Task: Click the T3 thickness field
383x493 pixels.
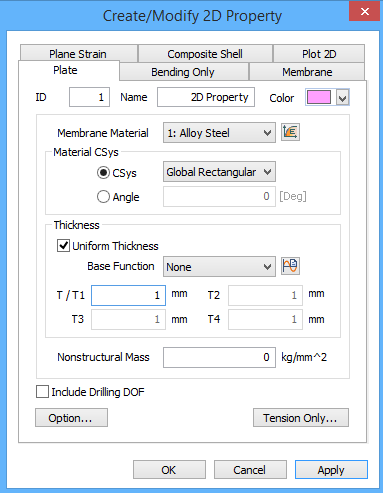Action: [128, 319]
